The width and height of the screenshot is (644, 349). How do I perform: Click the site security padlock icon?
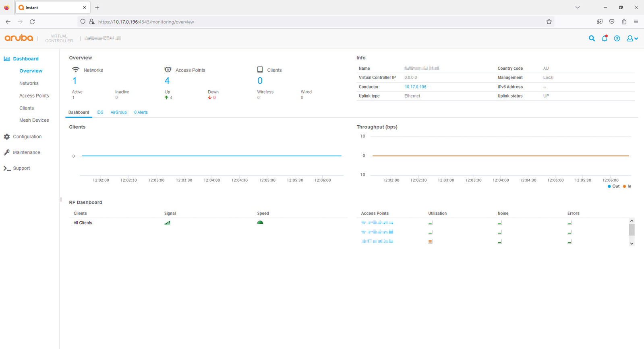92,22
